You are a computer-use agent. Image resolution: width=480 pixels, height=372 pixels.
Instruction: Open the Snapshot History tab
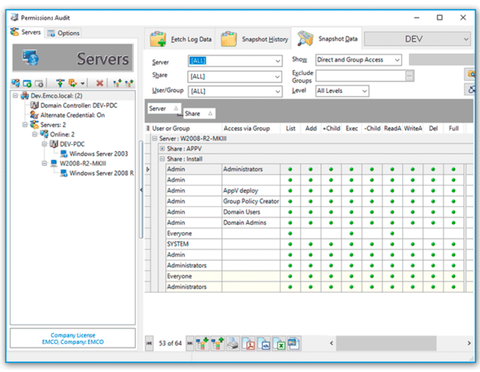tap(254, 39)
